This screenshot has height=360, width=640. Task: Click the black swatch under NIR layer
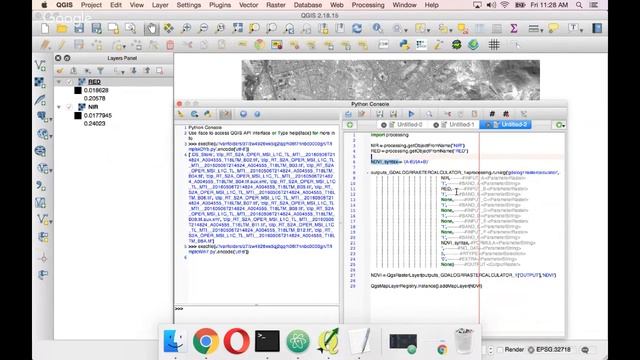point(78,116)
